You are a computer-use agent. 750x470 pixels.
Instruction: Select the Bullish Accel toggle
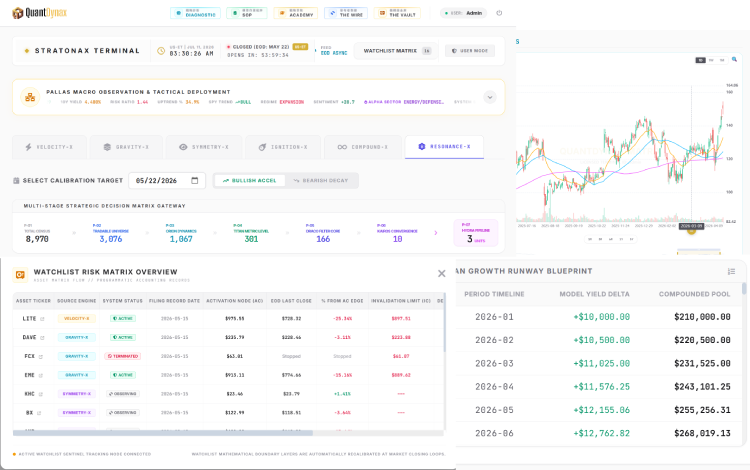click(249, 180)
